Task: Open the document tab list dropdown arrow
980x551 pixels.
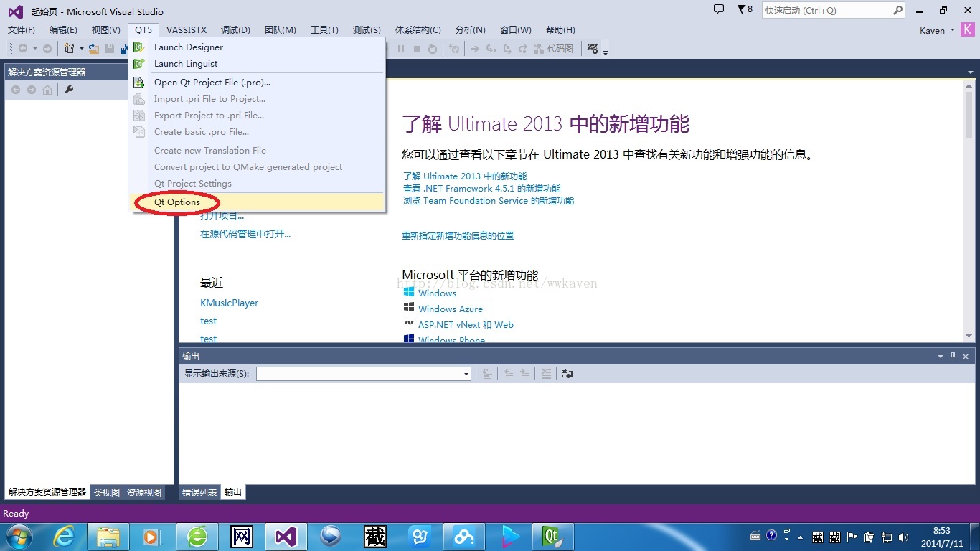Action: (971, 72)
